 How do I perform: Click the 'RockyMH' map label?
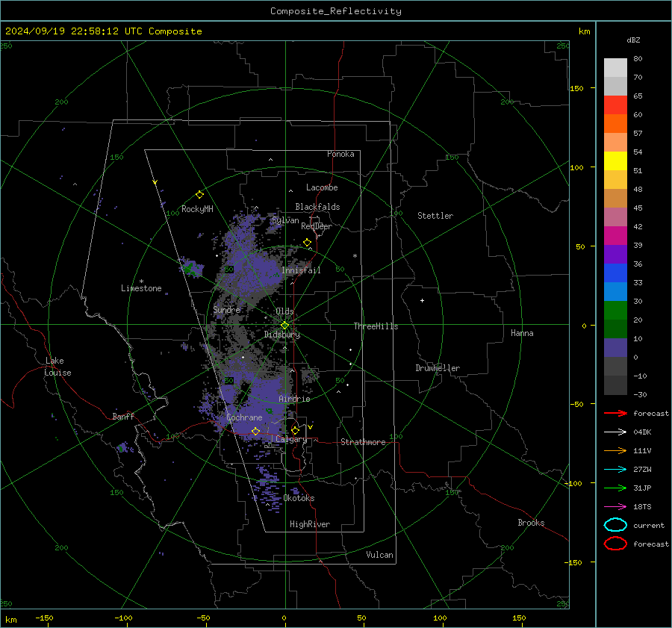(x=197, y=209)
